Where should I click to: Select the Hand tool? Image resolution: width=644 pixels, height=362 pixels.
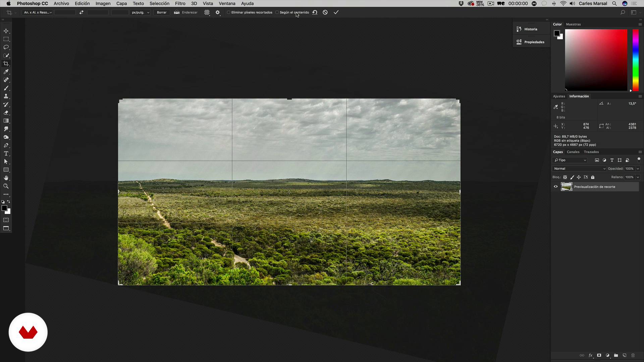(6, 178)
